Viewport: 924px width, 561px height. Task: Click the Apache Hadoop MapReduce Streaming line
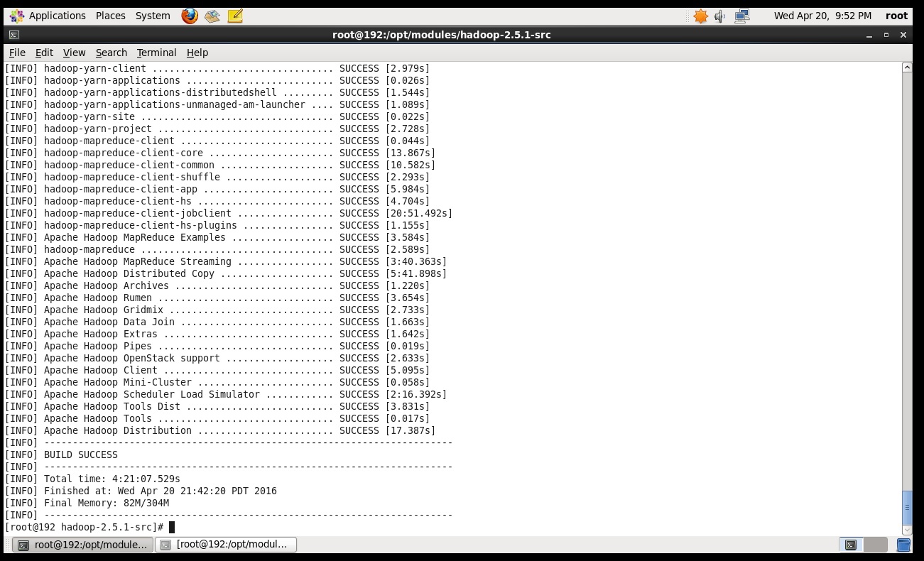pos(226,261)
